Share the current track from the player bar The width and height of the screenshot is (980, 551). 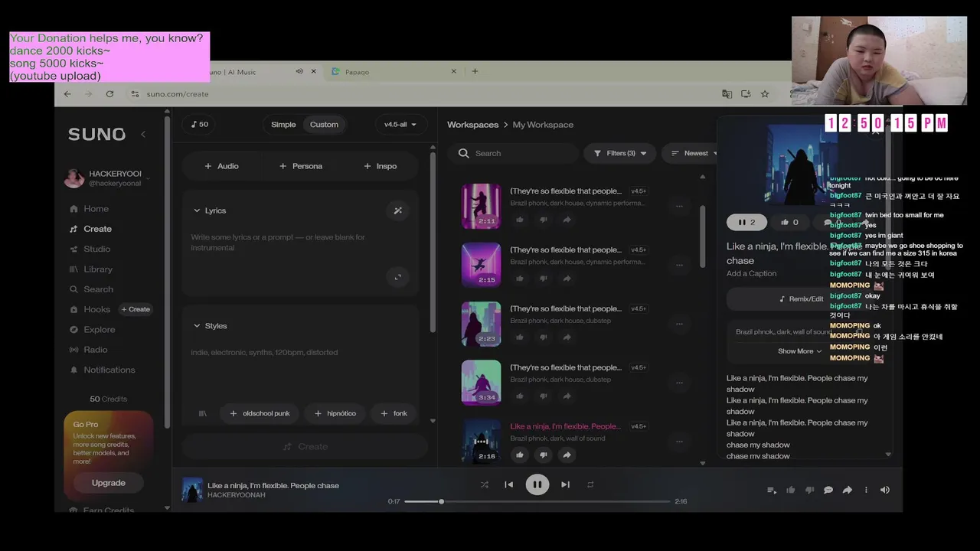(x=848, y=490)
